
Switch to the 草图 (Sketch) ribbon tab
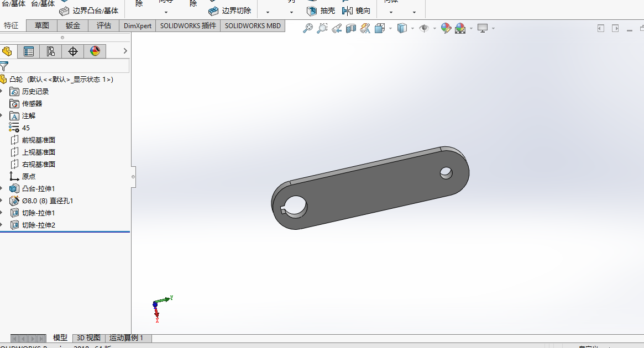tap(42, 25)
